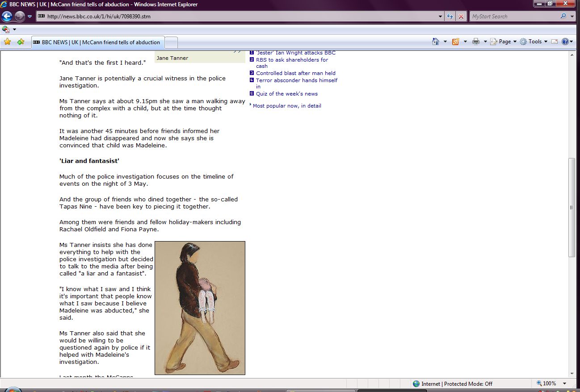580x392 pixels.
Task: Open the Page menu dropdown
Action: pyautogui.click(x=504, y=42)
